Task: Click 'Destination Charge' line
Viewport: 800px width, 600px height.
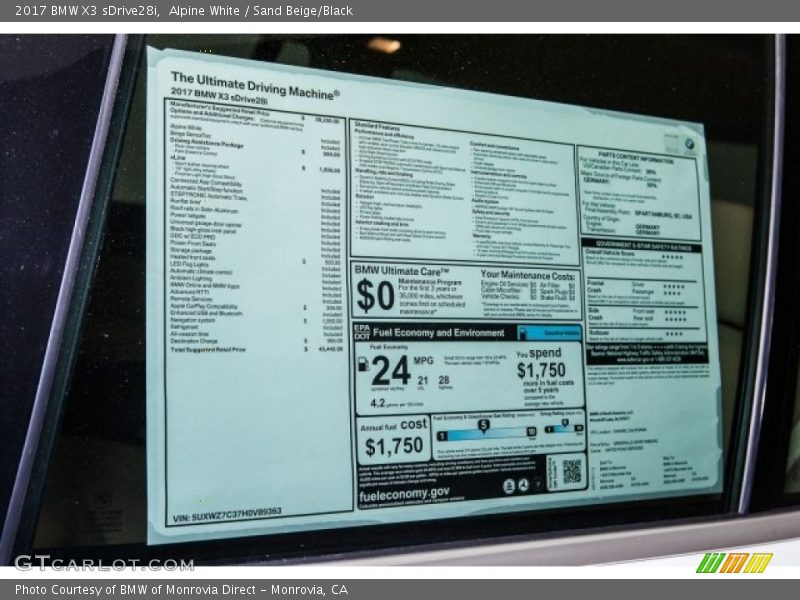Action: [x=194, y=341]
